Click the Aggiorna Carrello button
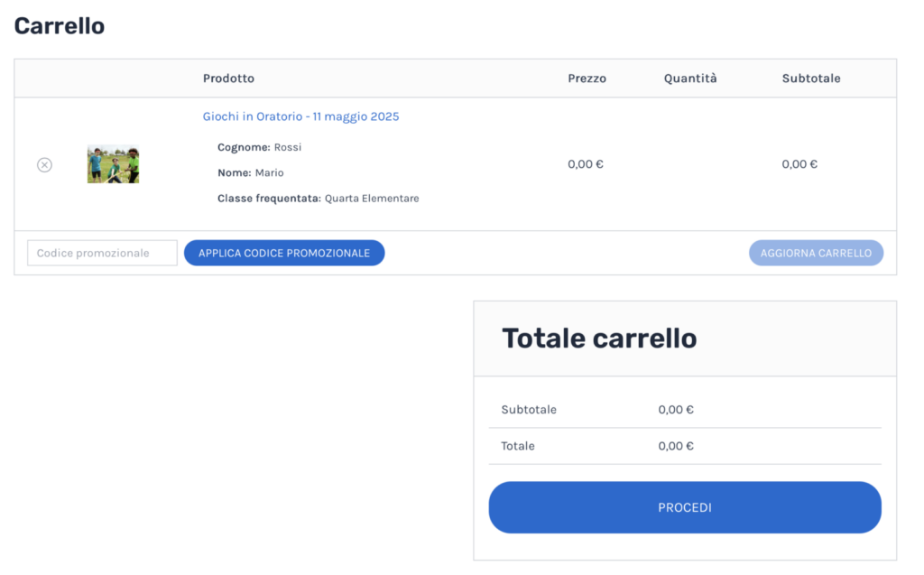Viewport: 924px width, 575px height. [816, 253]
